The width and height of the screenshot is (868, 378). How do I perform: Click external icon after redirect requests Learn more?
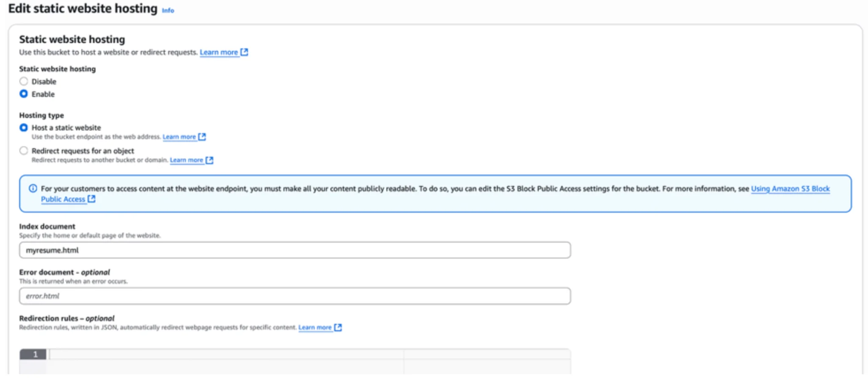[209, 160]
